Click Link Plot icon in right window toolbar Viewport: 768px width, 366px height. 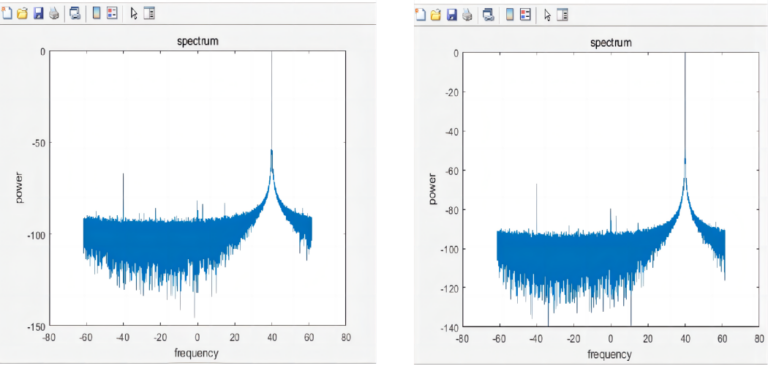[488, 15]
